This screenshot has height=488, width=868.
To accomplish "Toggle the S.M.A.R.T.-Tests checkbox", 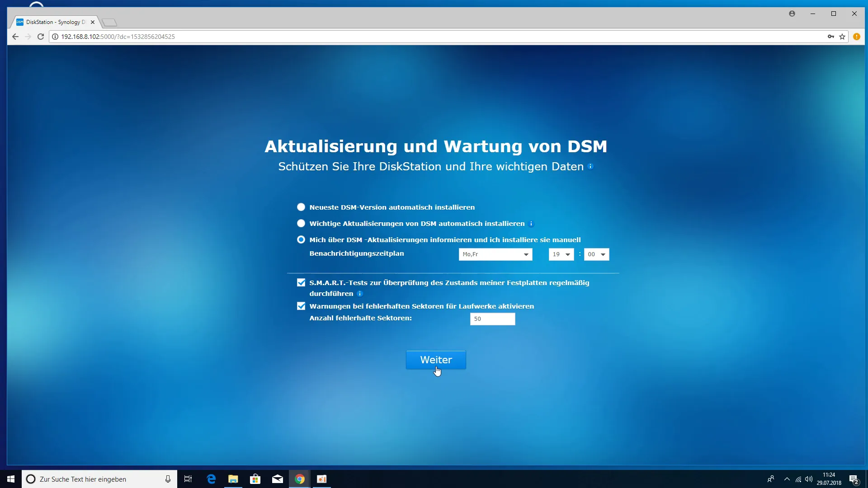I will [301, 283].
